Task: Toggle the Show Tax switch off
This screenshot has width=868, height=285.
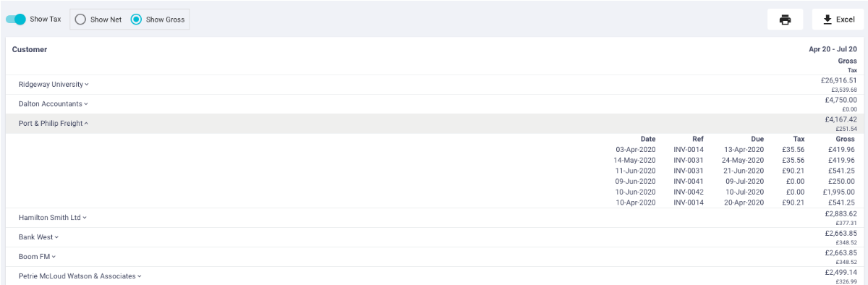Action: click(x=16, y=20)
